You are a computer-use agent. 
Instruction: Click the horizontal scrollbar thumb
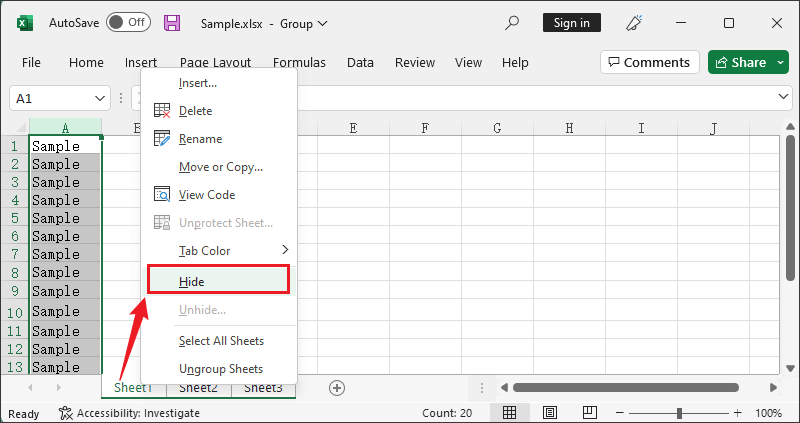(x=626, y=388)
